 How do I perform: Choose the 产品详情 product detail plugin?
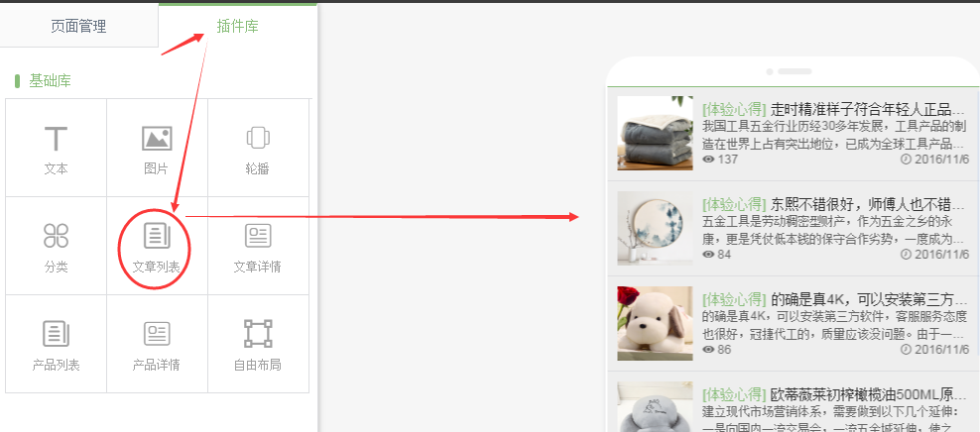157,344
